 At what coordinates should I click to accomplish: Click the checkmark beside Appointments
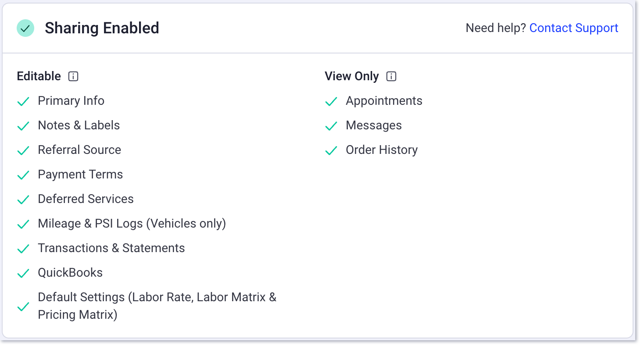(x=331, y=101)
